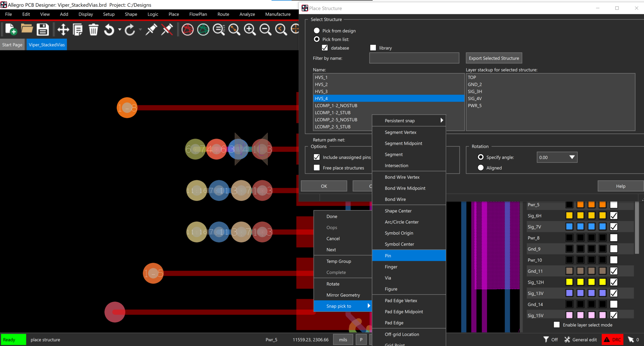Check the Free place structures option
644x346 pixels.
click(x=317, y=167)
